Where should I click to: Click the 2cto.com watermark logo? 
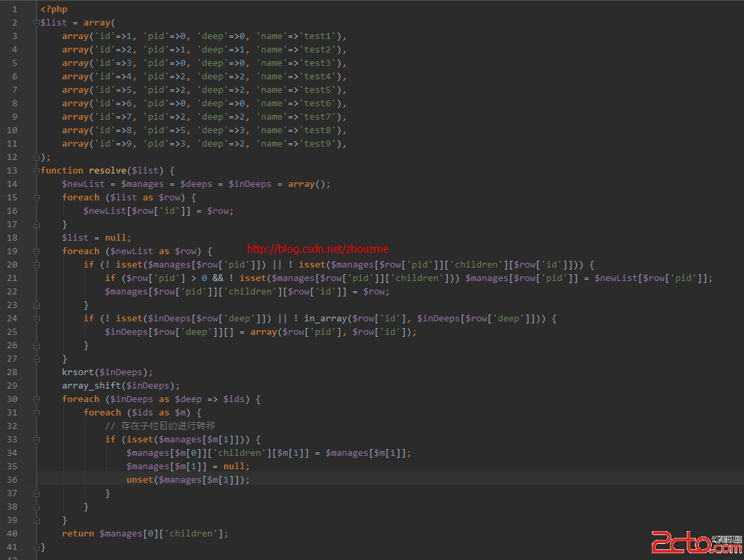pos(696,542)
